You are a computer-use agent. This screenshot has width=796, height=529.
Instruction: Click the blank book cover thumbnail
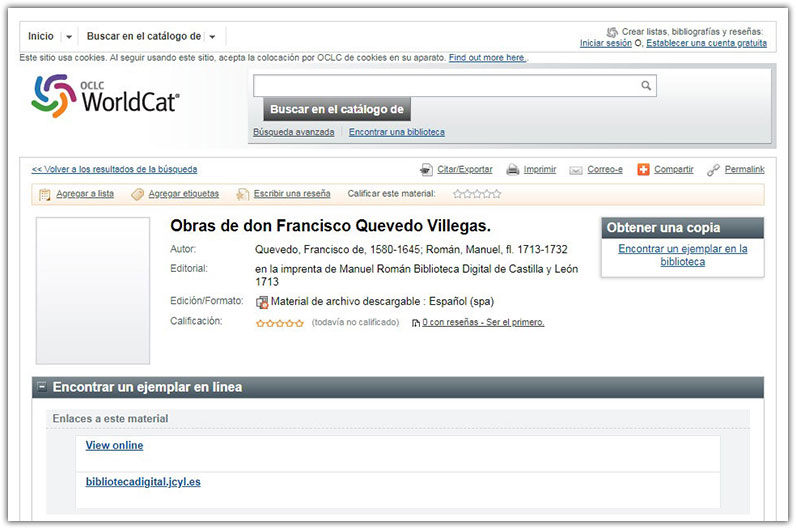click(x=92, y=290)
